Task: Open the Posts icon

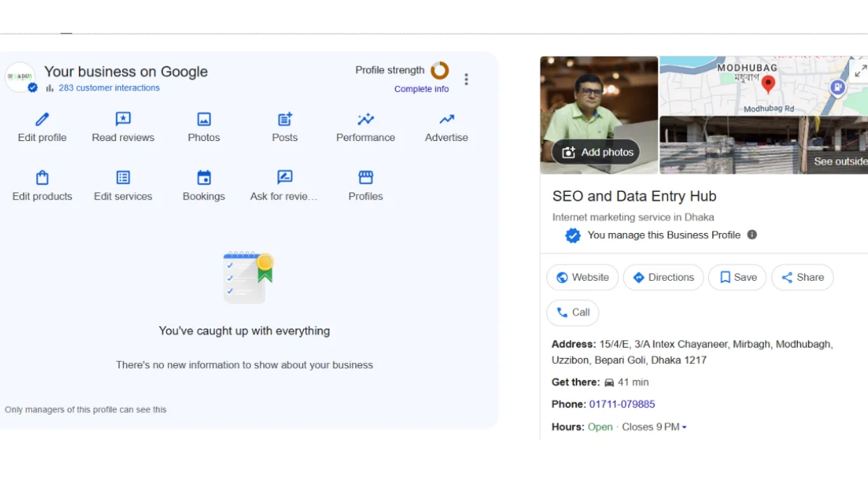Action: 285,119
